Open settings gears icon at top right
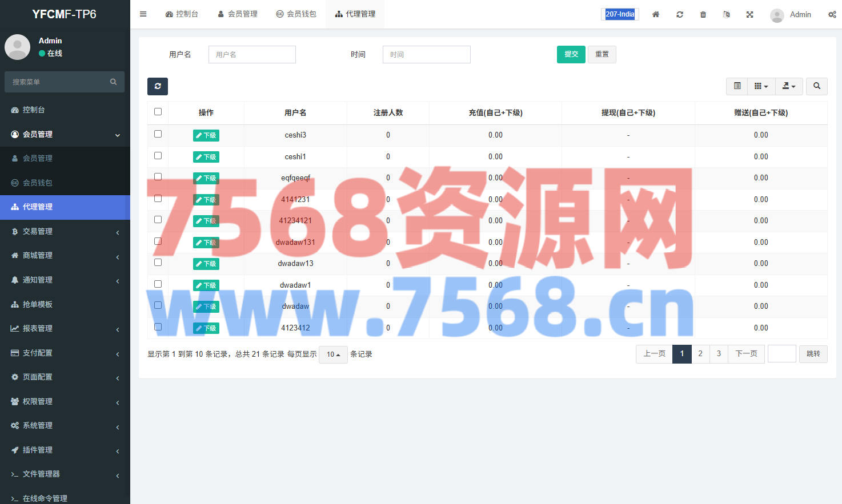The height and width of the screenshot is (504, 842). click(x=832, y=14)
